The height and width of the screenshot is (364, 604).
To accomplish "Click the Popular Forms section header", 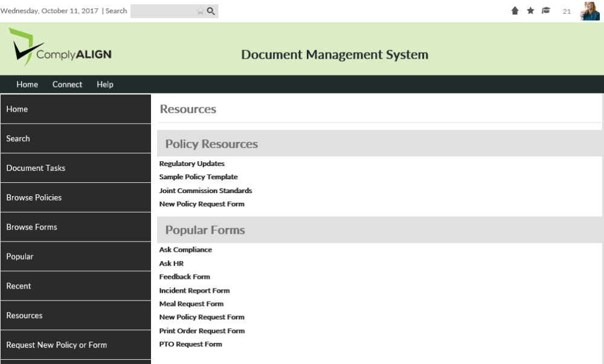I will click(x=380, y=230).
